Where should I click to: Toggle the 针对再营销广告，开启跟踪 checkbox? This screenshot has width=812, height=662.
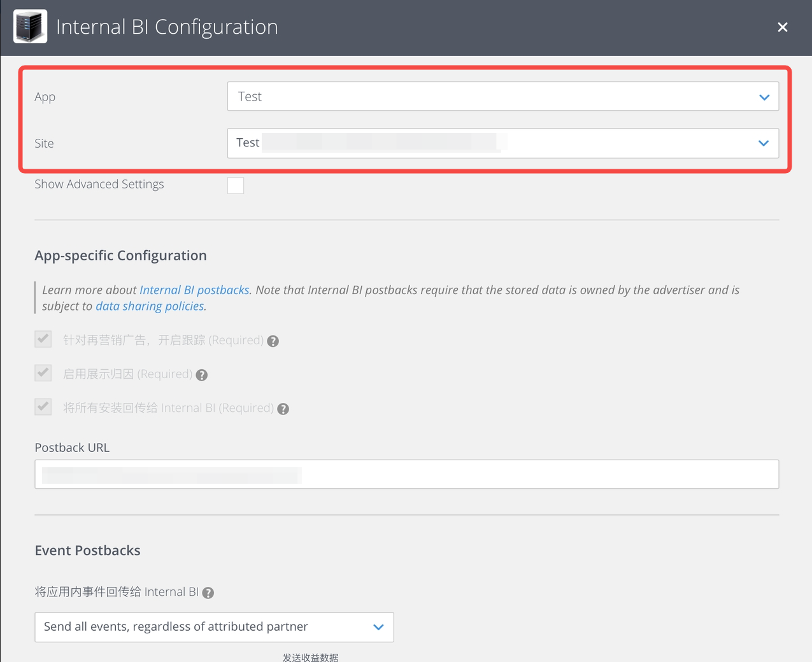(43, 339)
